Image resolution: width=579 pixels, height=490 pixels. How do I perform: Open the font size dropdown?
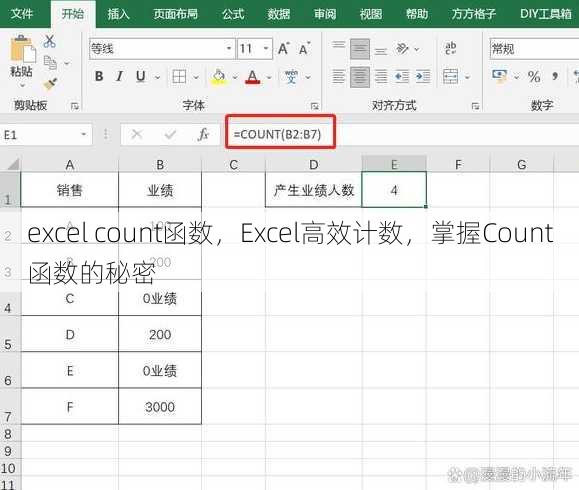pyautogui.click(x=266, y=48)
